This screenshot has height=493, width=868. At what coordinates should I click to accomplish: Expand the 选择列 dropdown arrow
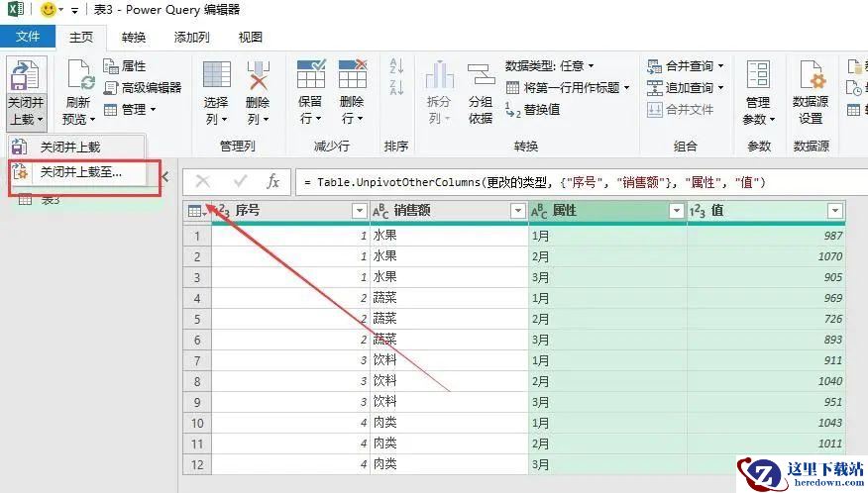pos(224,120)
